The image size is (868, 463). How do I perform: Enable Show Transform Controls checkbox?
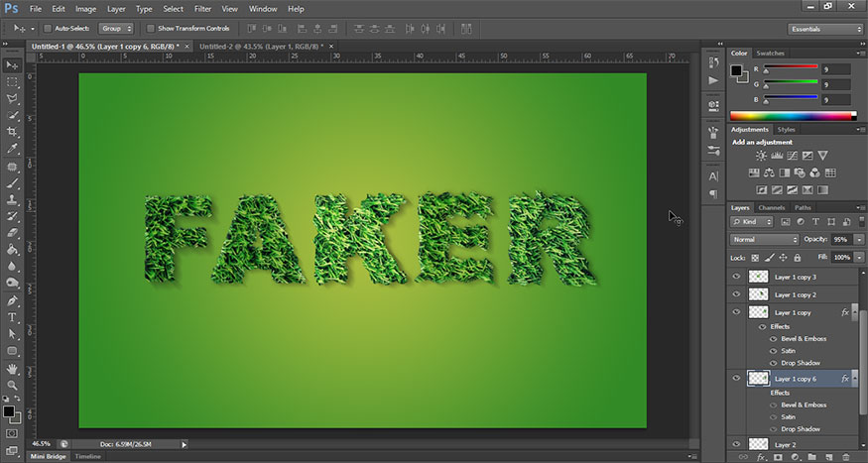coord(151,28)
